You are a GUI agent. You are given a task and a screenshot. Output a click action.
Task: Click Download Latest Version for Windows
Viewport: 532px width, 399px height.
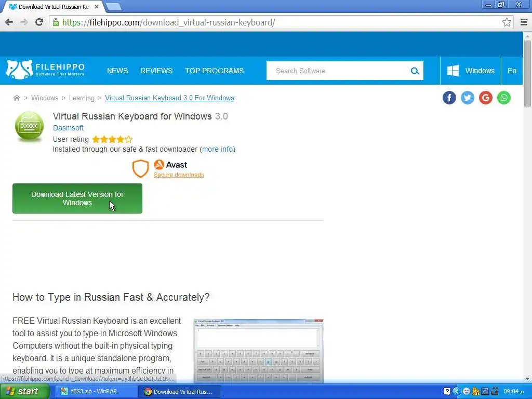pyautogui.click(x=77, y=198)
